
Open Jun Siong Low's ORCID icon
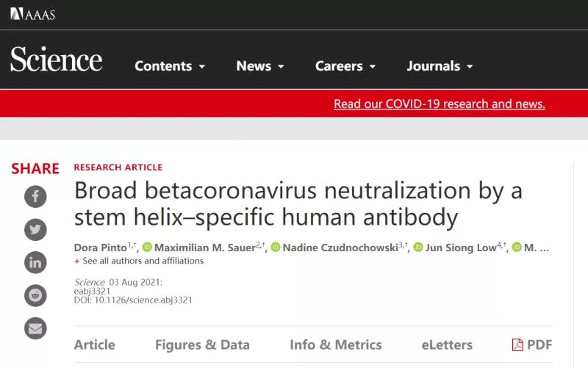click(417, 247)
